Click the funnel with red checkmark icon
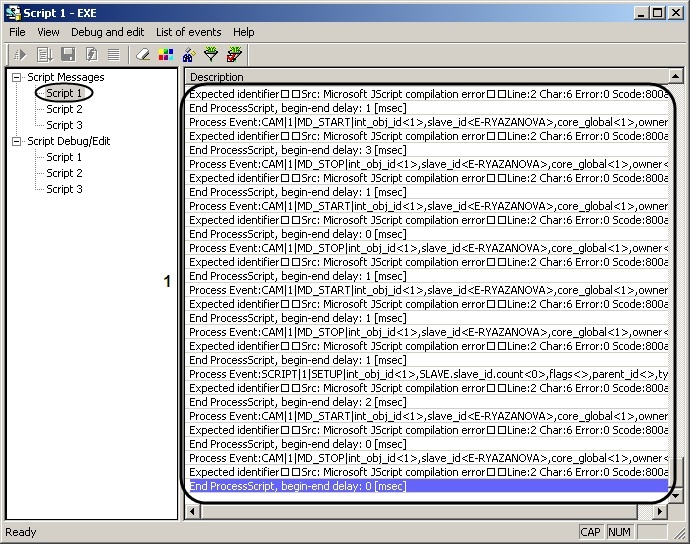The image size is (690, 544). (x=234, y=54)
